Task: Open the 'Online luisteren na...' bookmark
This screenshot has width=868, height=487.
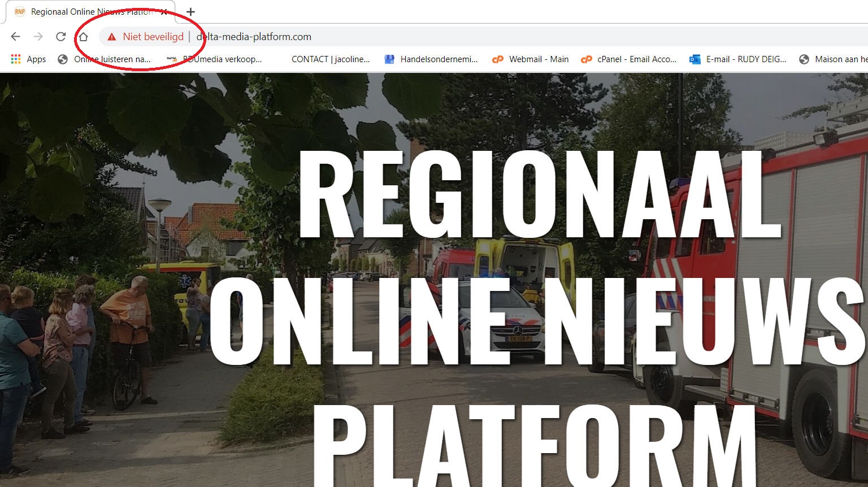Action: tap(105, 59)
